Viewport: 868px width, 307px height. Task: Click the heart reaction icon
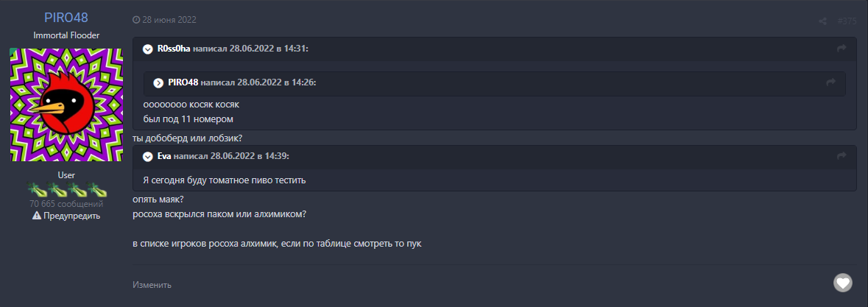tap(842, 282)
